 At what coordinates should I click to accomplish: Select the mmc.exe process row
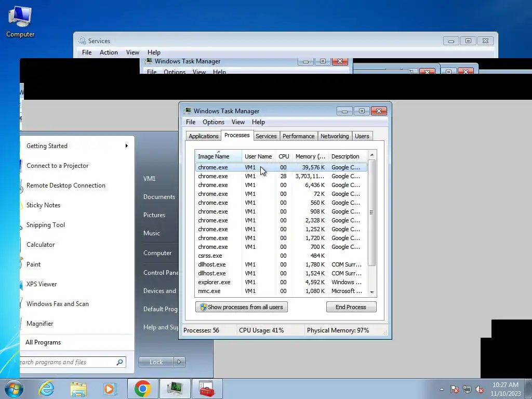click(x=281, y=291)
